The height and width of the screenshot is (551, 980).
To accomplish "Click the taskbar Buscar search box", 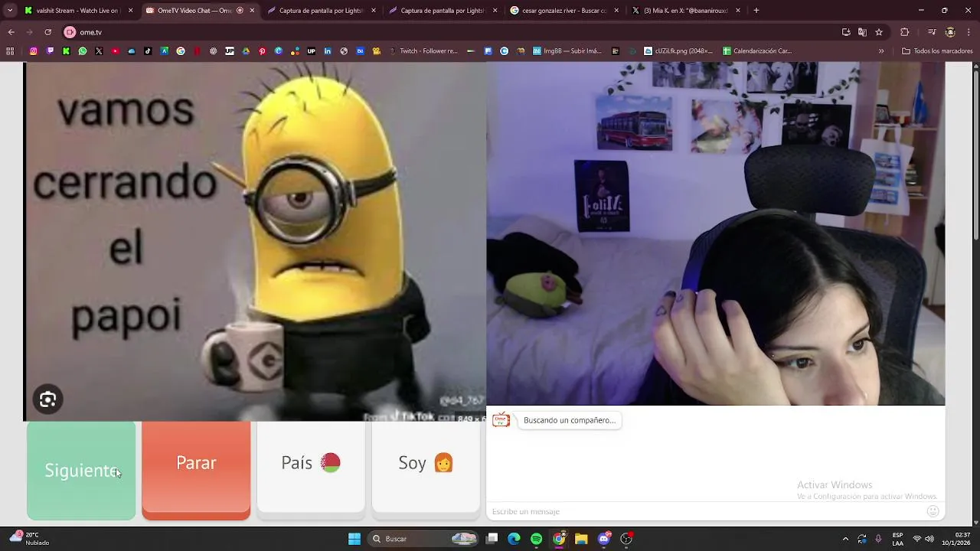I will (x=423, y=539).
